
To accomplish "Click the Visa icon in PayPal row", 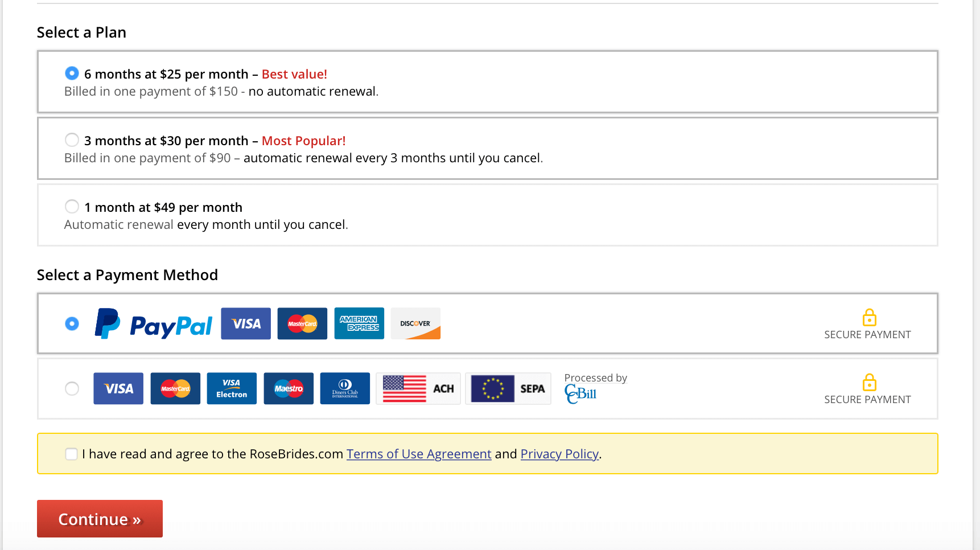I will click(x=246, y=323).
